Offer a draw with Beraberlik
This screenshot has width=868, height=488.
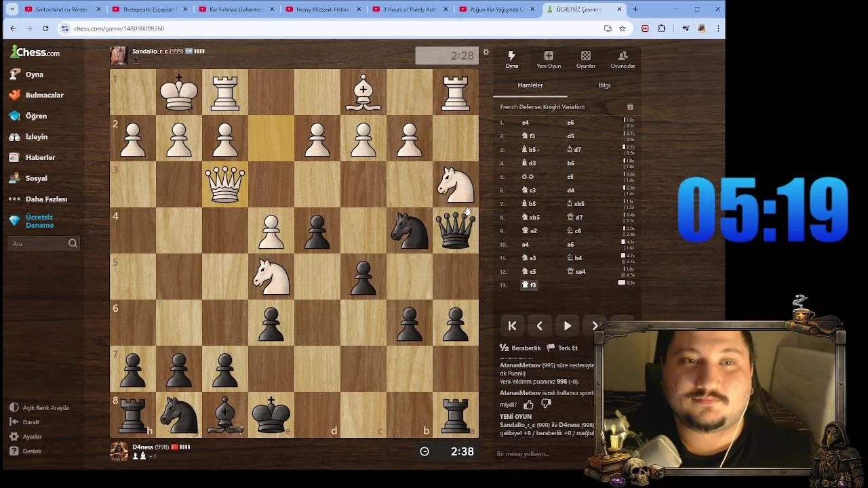click(520, 348)
